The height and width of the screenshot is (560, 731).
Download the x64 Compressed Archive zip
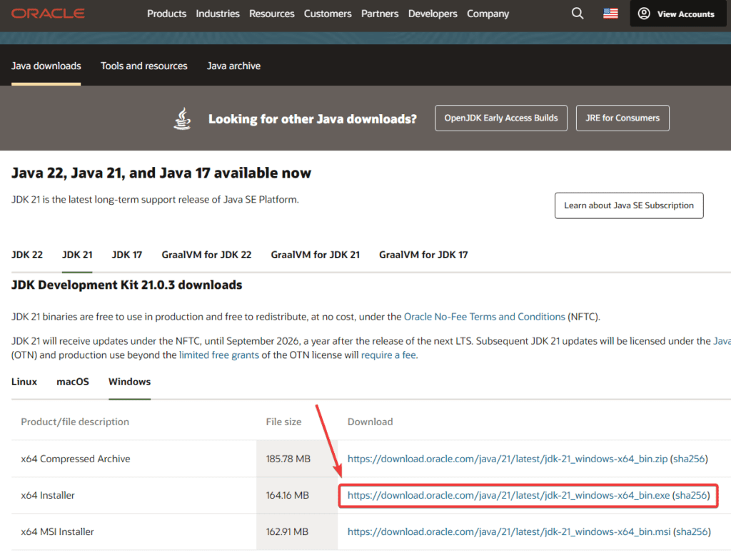pyautogui.click(x=507, y=459)
